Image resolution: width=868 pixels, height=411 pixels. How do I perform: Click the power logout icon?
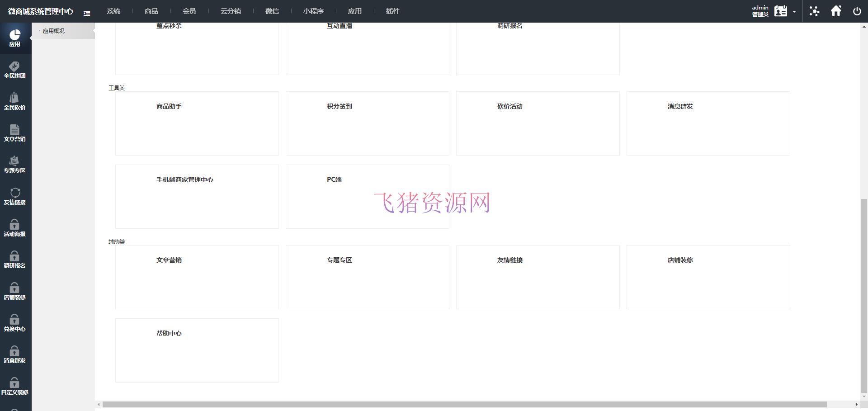[857, 11]
